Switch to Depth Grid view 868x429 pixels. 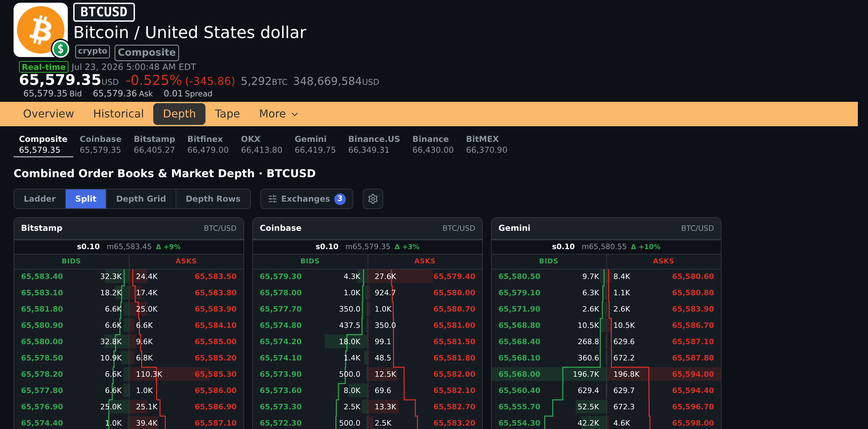click(x=141, y=199)
